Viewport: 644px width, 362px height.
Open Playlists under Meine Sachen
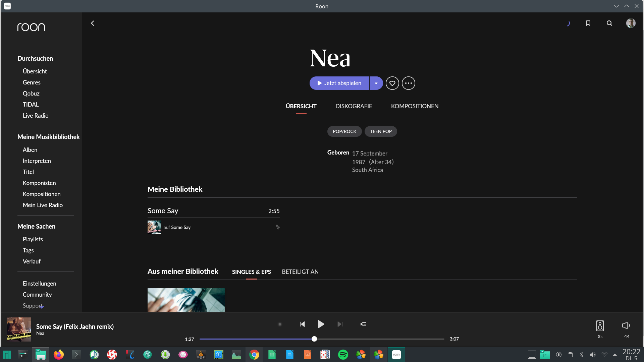33,239
